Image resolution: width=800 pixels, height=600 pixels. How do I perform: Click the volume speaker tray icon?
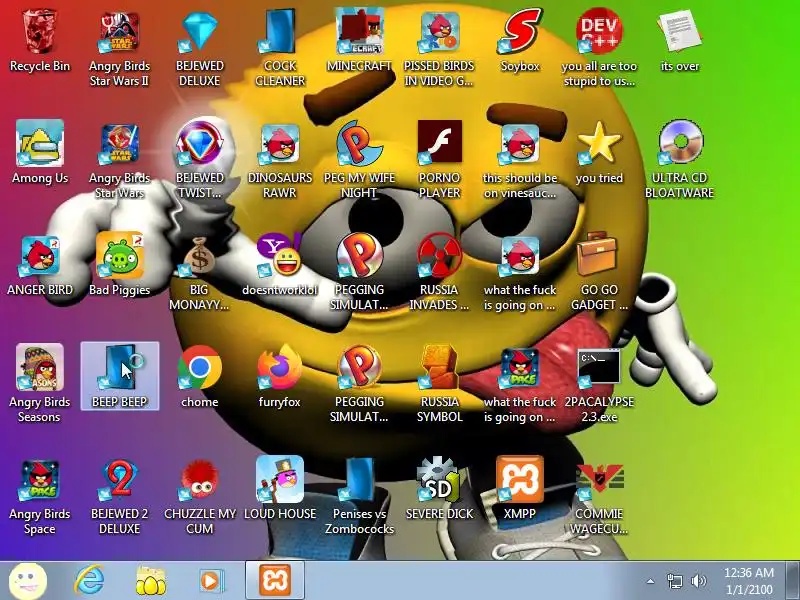tap(698, 581)
